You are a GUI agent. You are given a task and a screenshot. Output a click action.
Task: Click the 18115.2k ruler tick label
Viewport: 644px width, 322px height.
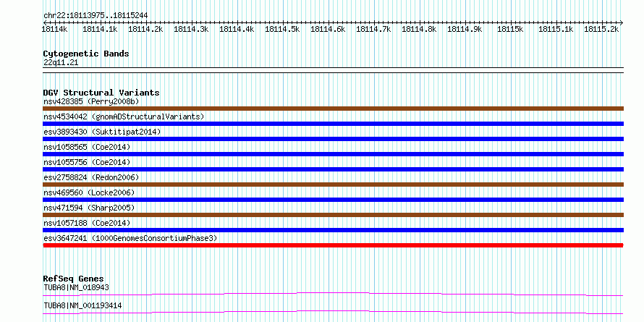(601, 29)
